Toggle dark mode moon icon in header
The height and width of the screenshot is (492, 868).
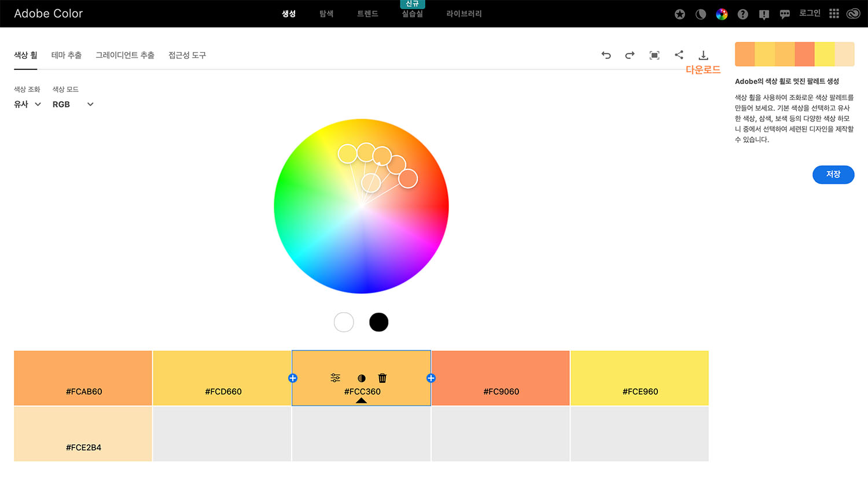[701, 14]
